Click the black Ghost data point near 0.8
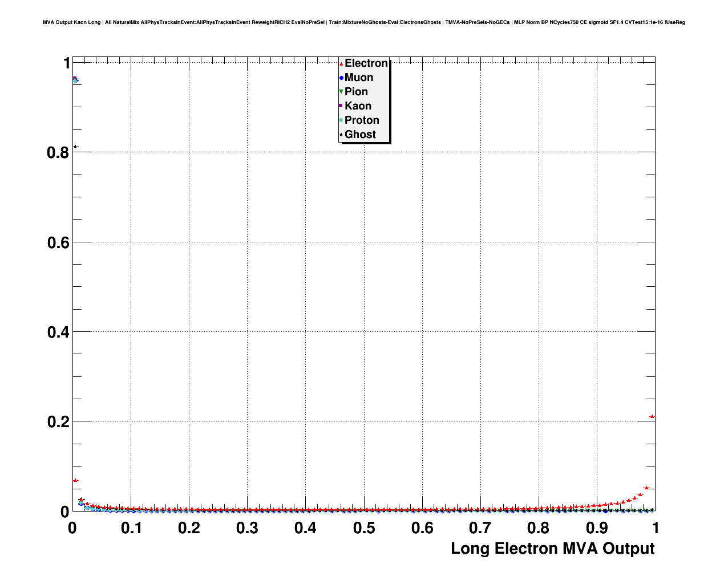728x568 pixels. [x=75, y=147]
